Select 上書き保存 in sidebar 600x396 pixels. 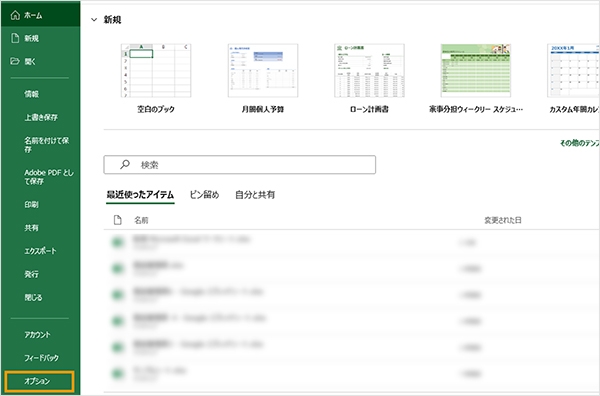point(41,117)
